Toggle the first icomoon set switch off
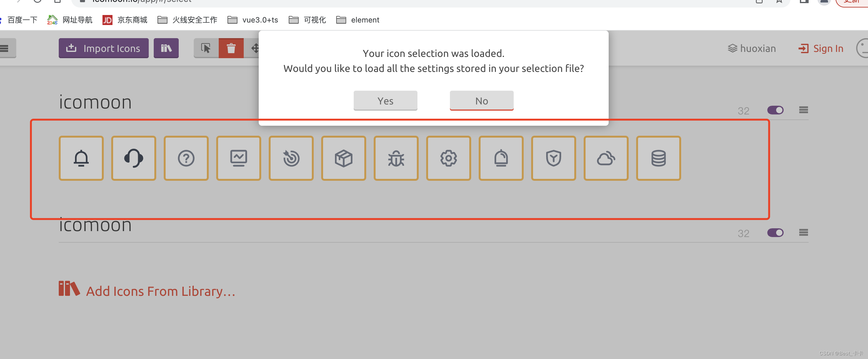 775,110
